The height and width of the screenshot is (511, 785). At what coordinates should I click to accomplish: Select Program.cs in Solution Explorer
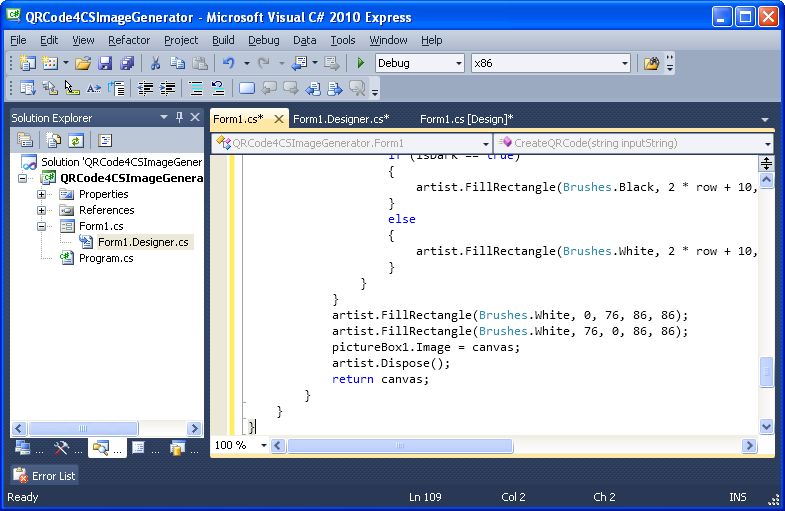click(105, 258)
